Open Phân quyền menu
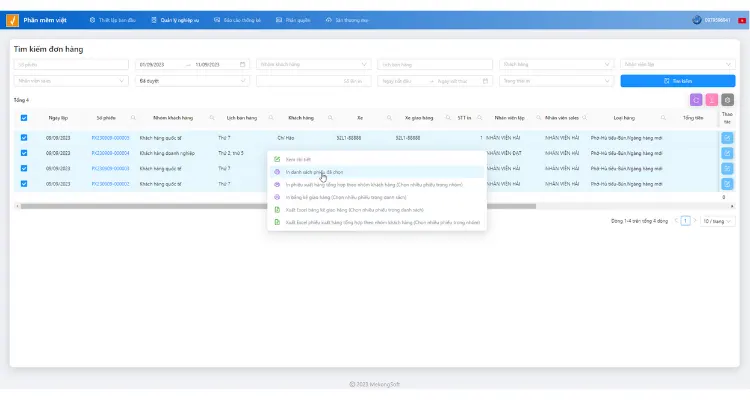 coord(293,20)
